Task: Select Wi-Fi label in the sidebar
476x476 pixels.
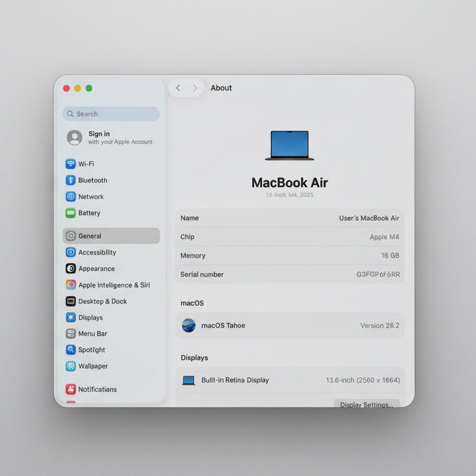Action: (x=86, y=164)
